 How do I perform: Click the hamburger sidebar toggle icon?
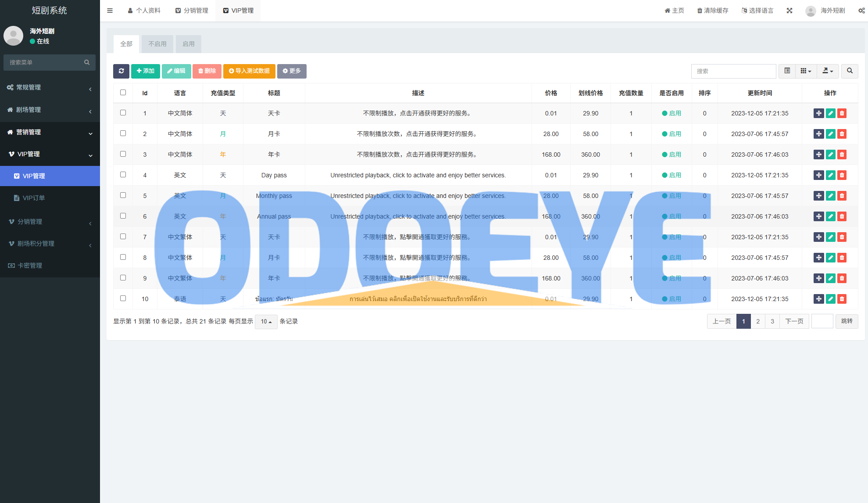[110, 11]
